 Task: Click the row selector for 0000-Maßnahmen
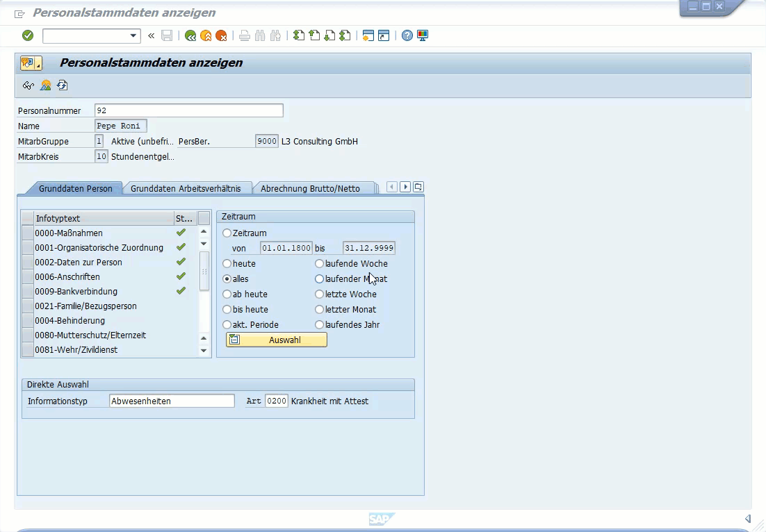[28, 233]
